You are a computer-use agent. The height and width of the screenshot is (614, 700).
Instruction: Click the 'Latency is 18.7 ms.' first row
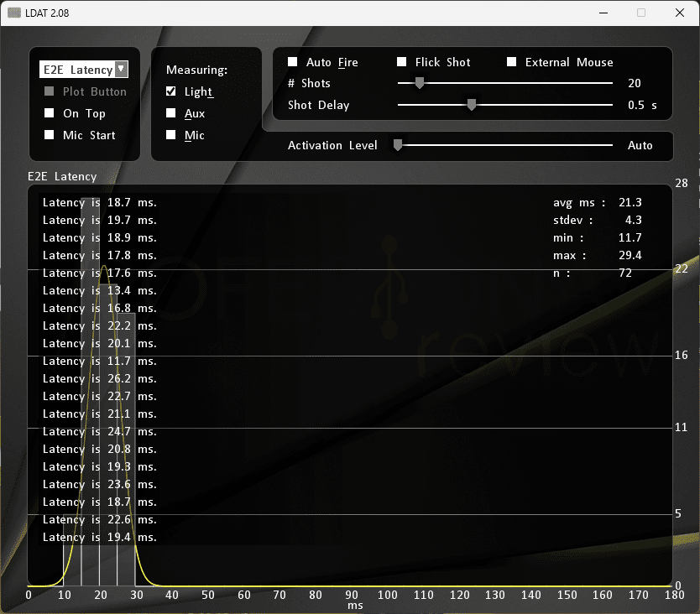100,203
